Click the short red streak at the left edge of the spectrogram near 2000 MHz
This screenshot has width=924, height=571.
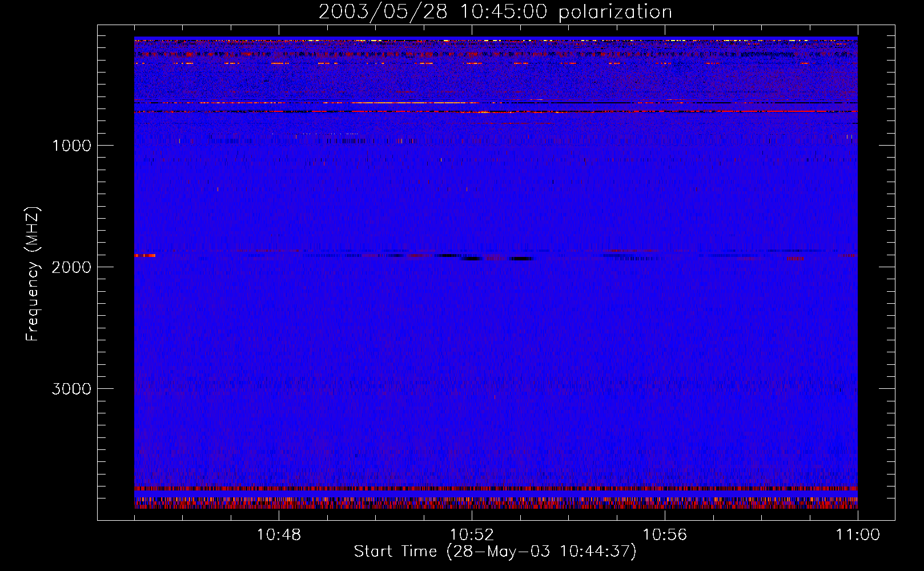coord(145,256)
